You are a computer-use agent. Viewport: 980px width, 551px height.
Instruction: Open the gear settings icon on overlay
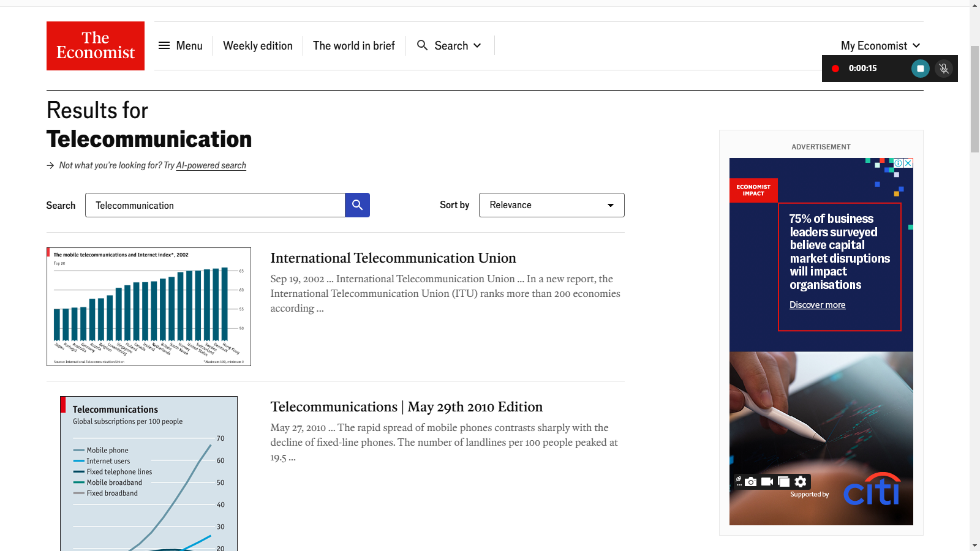pyautogui.click(x=801, y=482)
